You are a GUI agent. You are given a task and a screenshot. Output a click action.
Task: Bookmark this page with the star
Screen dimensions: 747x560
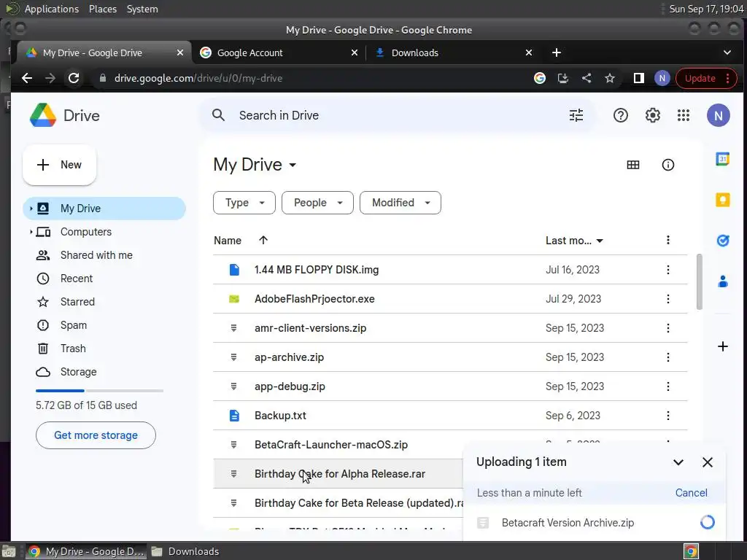(x=610, y=78)
